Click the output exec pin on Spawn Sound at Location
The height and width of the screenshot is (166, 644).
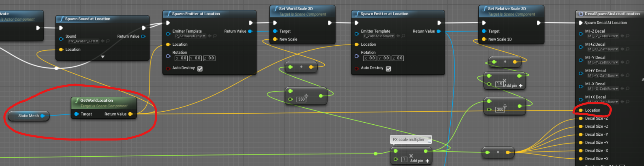click(144, 28)
